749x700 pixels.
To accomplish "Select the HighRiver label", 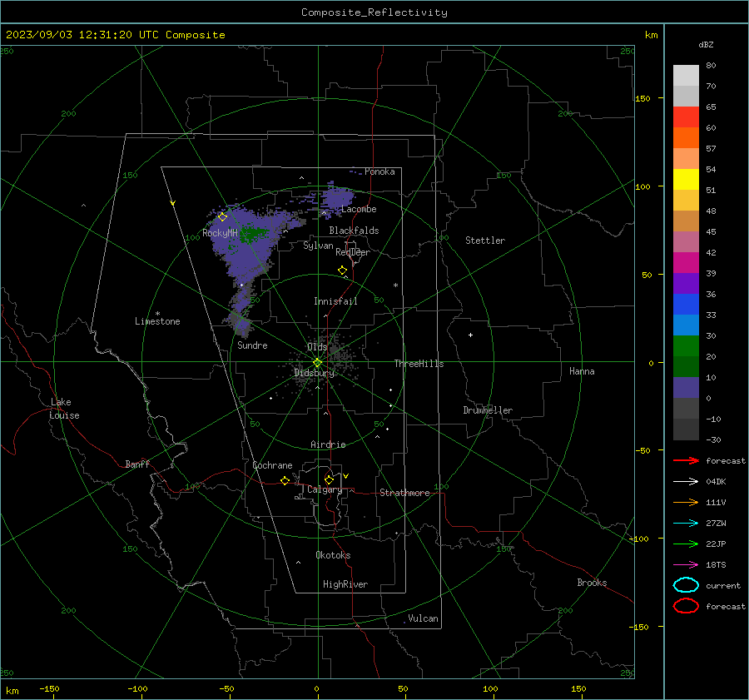I will click(345, 584).
